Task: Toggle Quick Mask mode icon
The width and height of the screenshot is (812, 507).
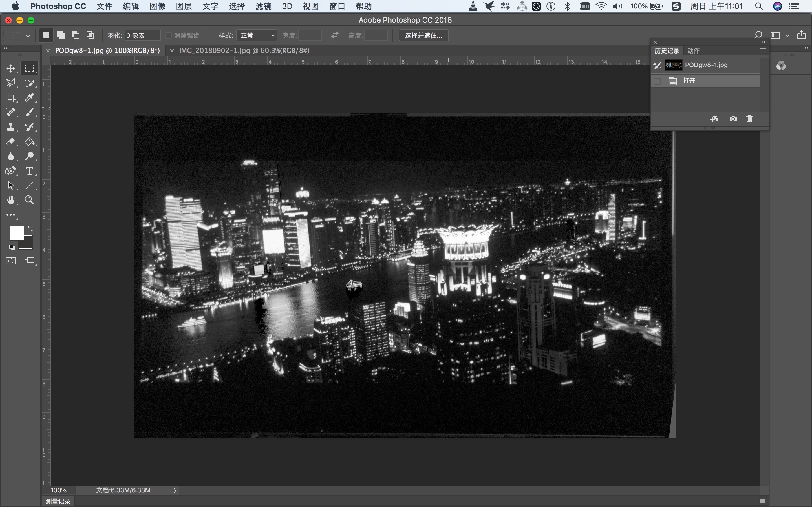Action: (10, 261)
